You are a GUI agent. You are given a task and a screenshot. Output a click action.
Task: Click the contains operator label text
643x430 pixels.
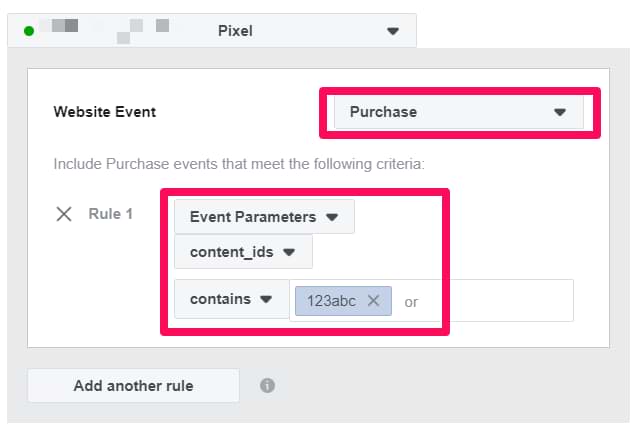(x=220, y=299)
